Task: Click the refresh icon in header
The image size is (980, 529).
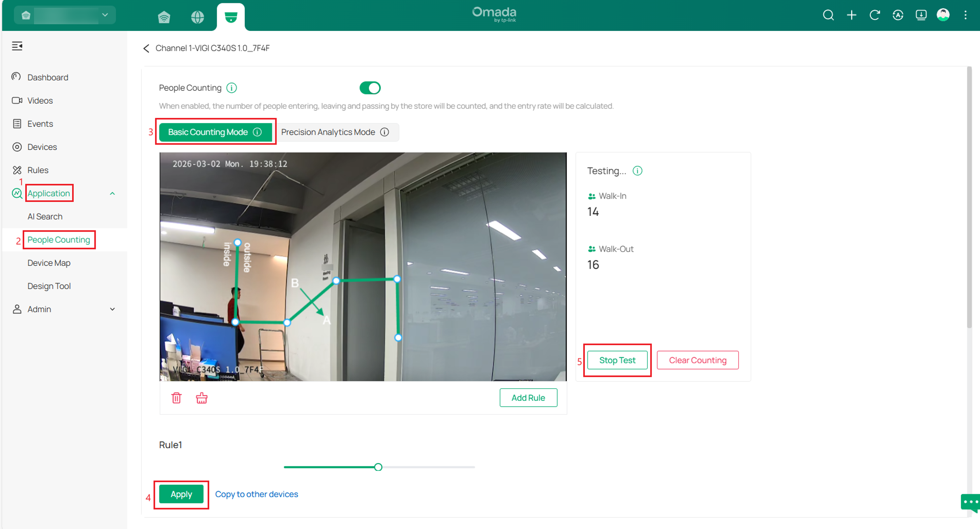Action: click(874, 15)
